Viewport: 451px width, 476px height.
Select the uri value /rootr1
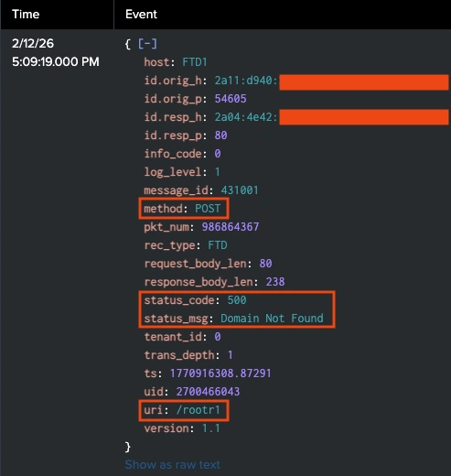(199, 410)
